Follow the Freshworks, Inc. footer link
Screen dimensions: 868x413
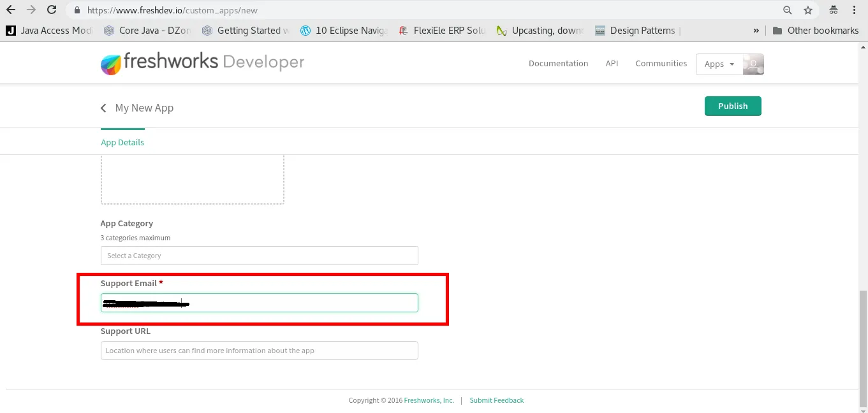click(x=429, y=400)
